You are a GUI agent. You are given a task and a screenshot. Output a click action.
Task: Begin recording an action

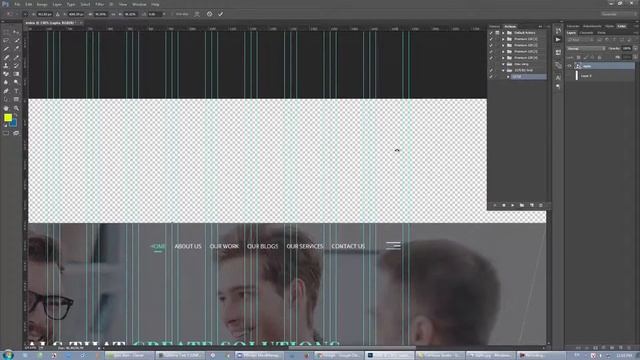pyautogui.click(x=504, y=205)
